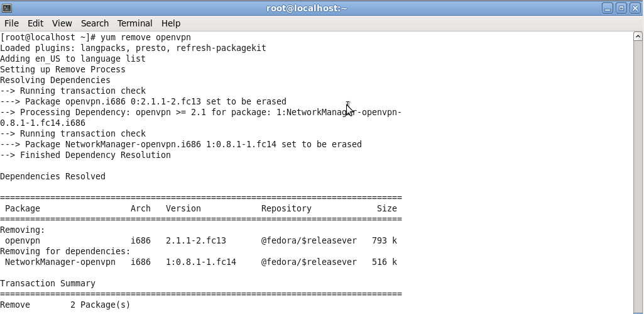Click the 'Package' column header text

[23, 209]
